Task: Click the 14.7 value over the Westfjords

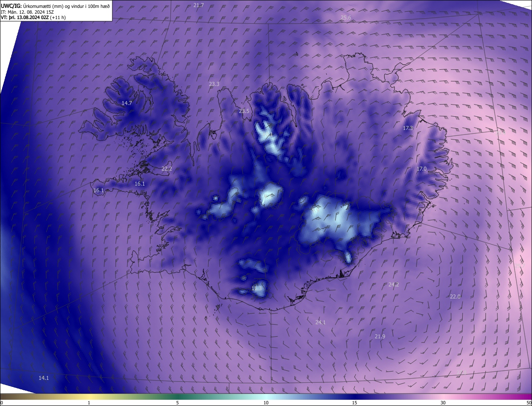Action: (x=127, y=103)
